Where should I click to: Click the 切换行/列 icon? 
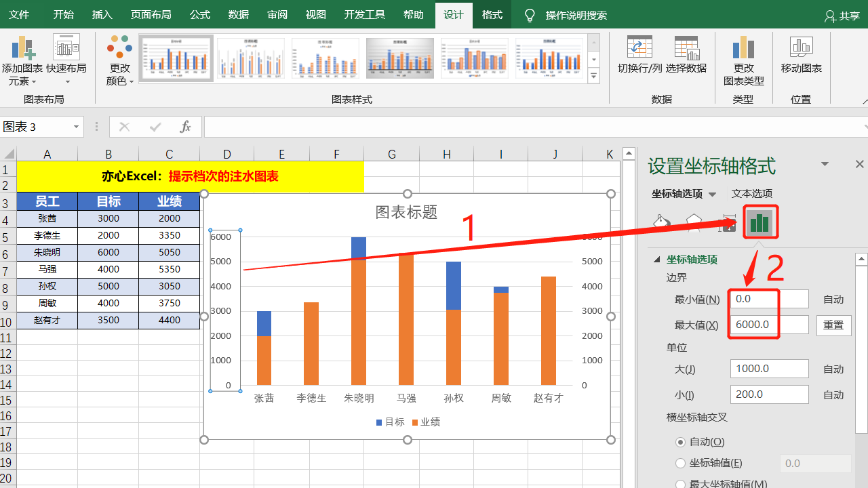coord(639,47)
